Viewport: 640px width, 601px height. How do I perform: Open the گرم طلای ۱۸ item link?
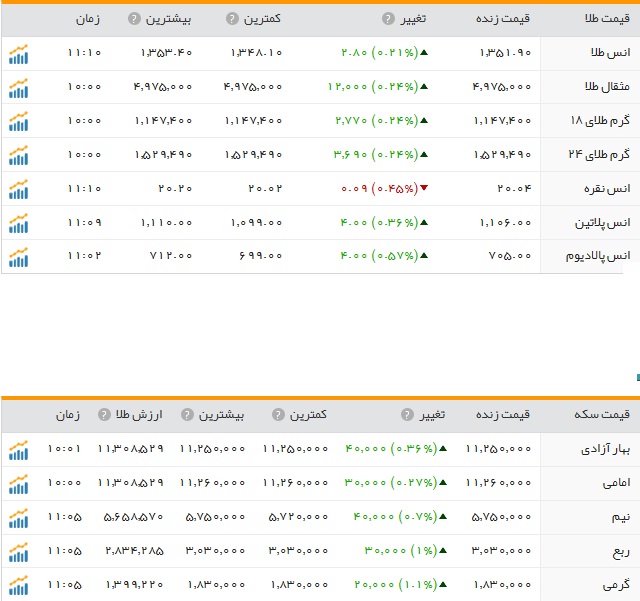(600, 120)
